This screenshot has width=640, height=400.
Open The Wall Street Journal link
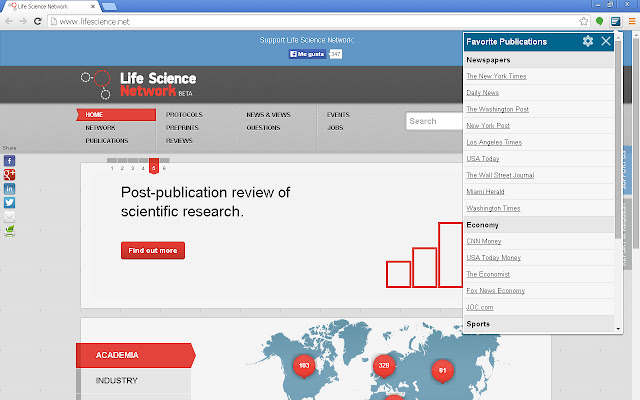pyautogui.click(x=500, y=175)
